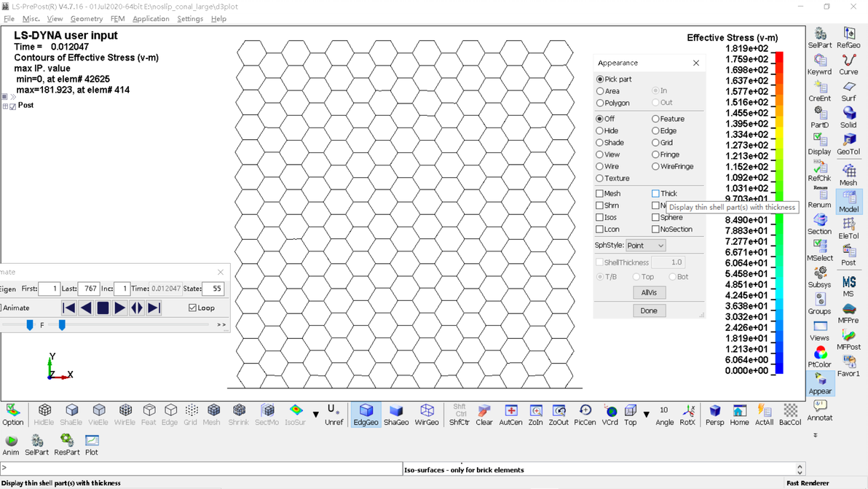Select the Area radio option
Viewport: 868px width, 489px height.
click(x=600, y=91)
